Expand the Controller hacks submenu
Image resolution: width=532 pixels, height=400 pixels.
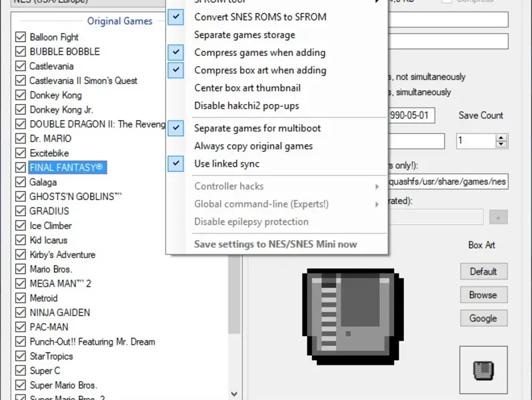(277, 186)
